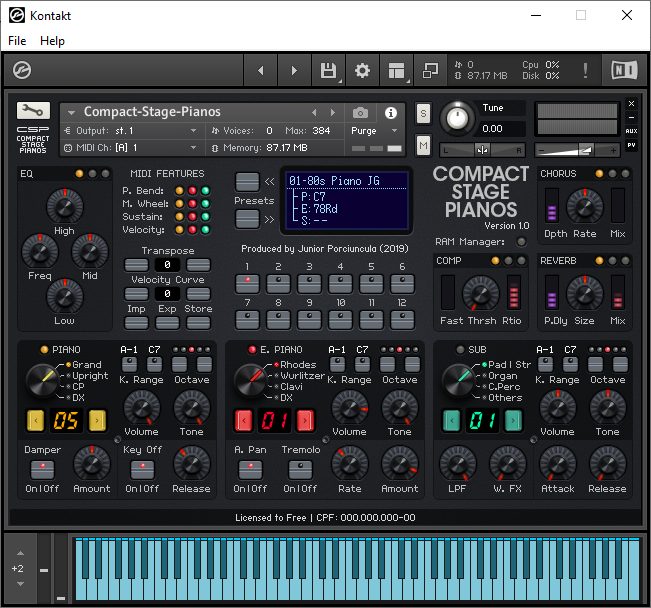This screenshot has width=651, height=608.
Task: Click the Reverb Size knob
Action: pos(585,294)
